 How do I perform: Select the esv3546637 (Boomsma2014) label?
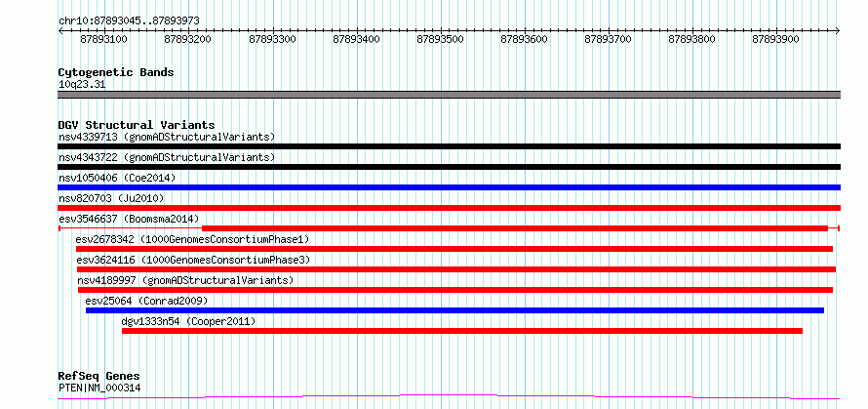pyautogui.click(x=129, y=219)
